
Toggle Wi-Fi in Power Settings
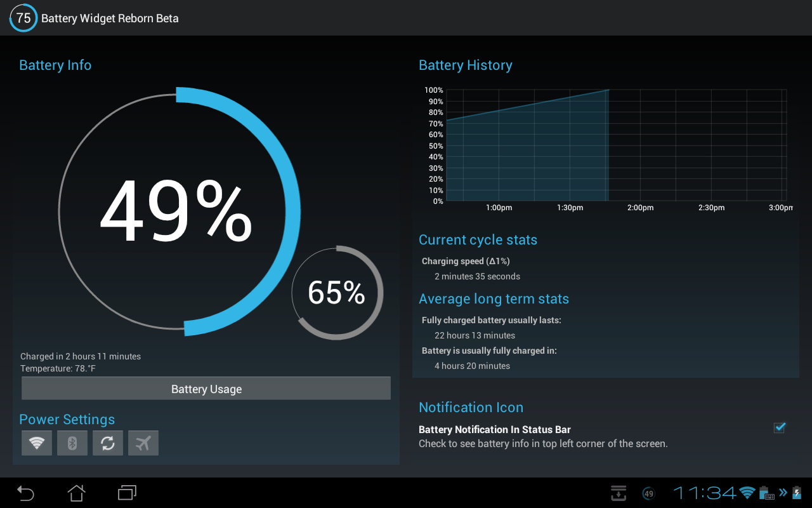37,443
